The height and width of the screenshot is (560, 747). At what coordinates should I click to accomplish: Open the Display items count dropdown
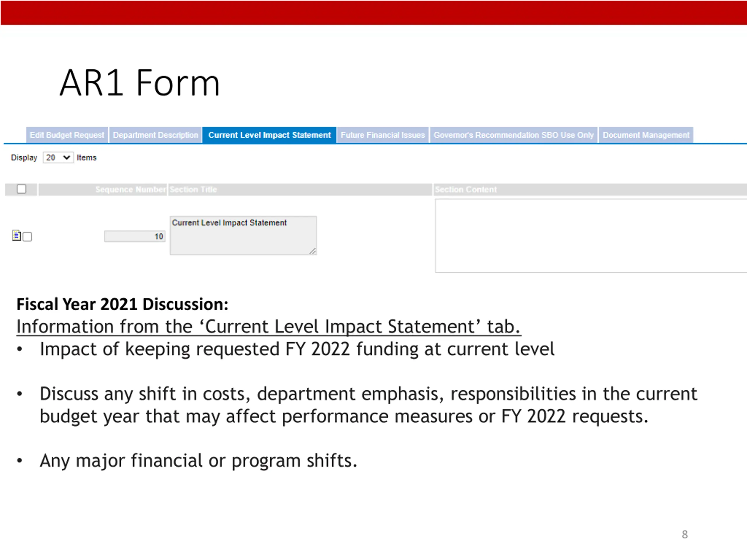coord(58,157)
